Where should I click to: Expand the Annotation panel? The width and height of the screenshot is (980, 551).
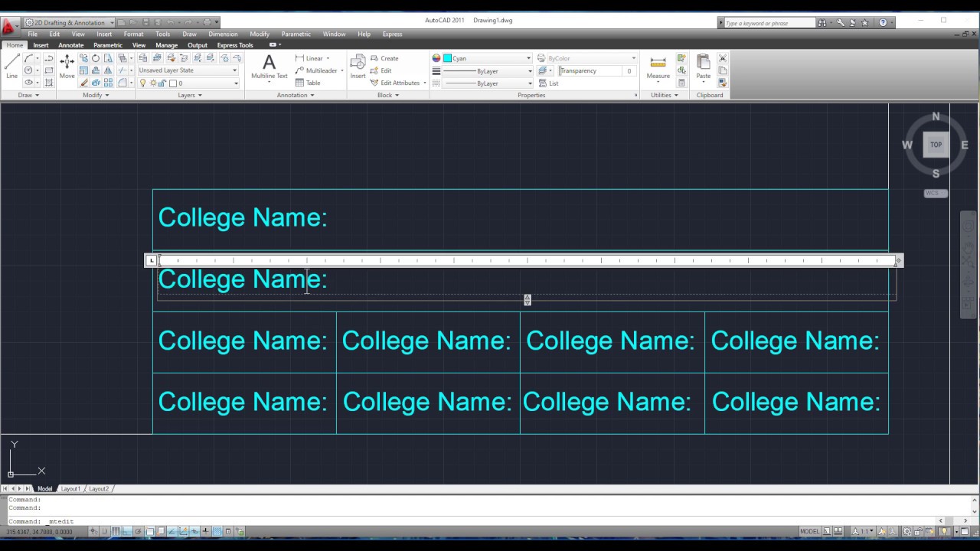coord(296,95)
